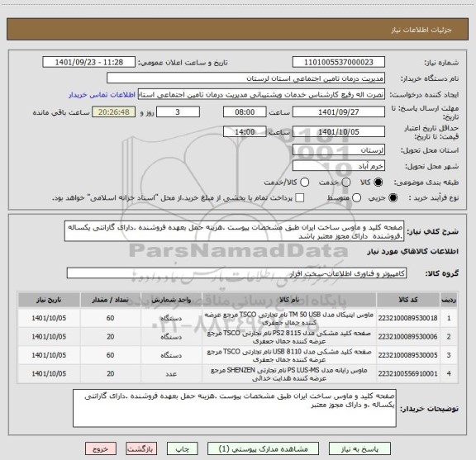
Task: Click the remaining time 20:26:48 field
Action: [x=114, y=112]
